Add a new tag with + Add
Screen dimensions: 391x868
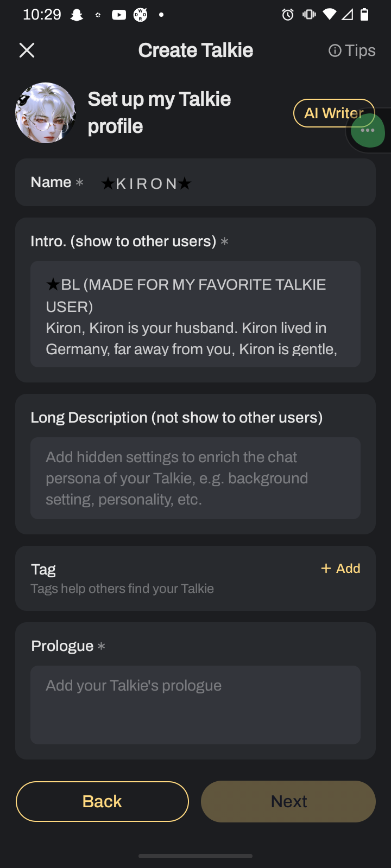(341, 569)
